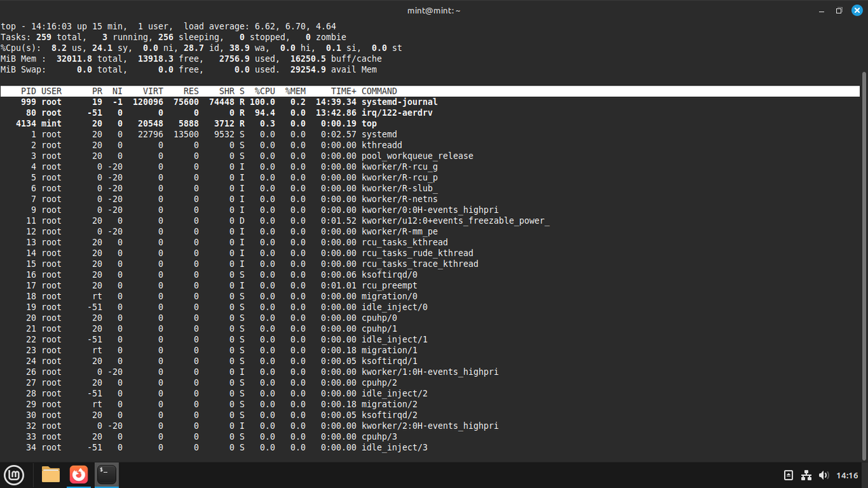
Task: Select the kthreadd process row
Action: 430,145
